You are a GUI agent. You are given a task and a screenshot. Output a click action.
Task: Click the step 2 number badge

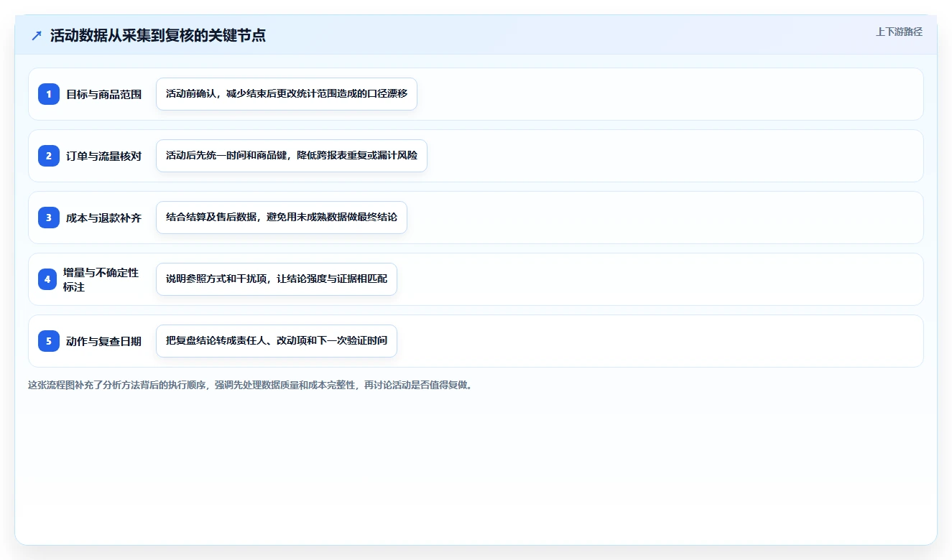(49, 156)
